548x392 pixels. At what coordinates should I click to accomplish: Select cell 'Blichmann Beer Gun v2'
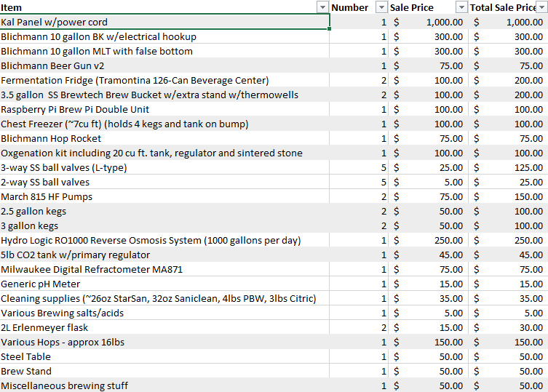point(164,65)
